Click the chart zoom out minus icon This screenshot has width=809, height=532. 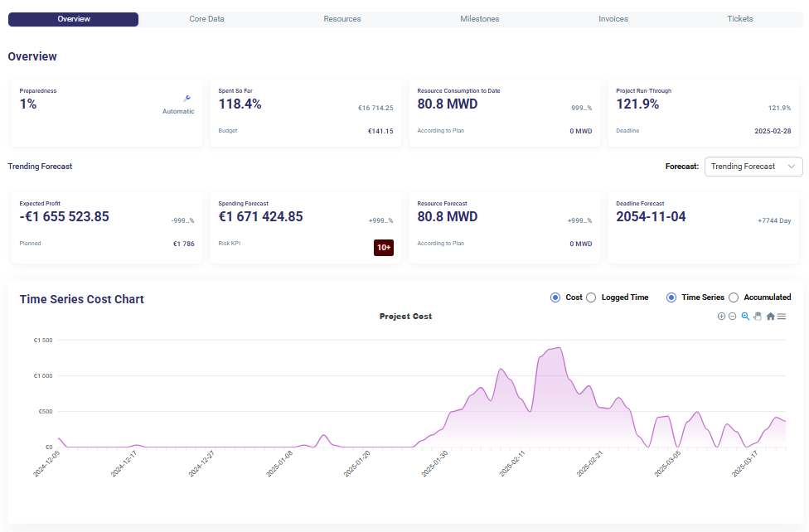click(732, 317)
